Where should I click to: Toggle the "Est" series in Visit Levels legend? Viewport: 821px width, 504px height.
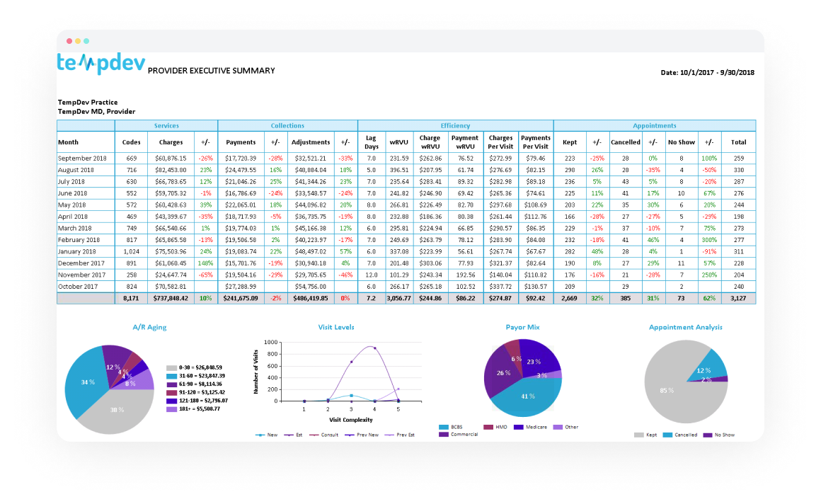(x=288, y=435)
